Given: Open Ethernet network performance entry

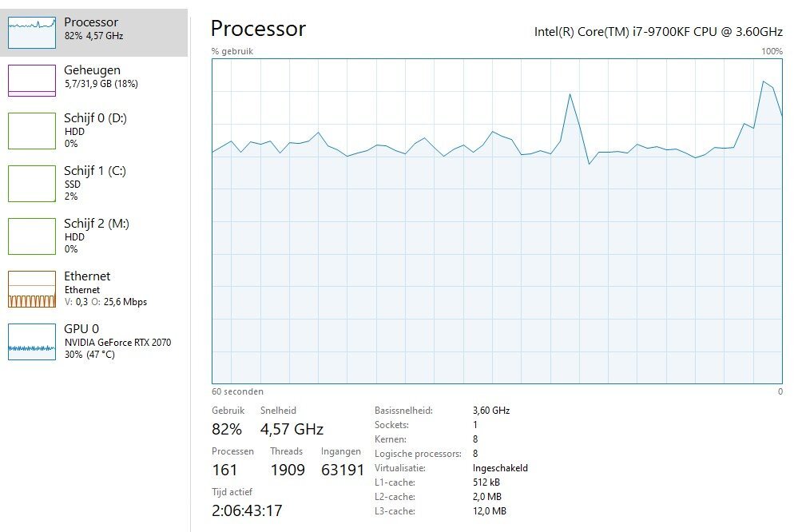Looking at the screenshot, I should tap(87, 276).
